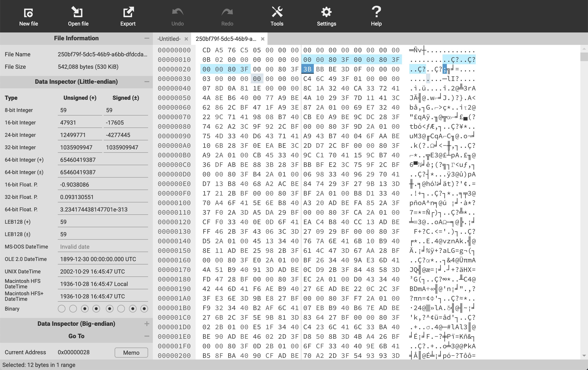Click the 32-bit Integer unsigned value field
This screenshot has width=588, height=370.
click(x=80, y=148)
